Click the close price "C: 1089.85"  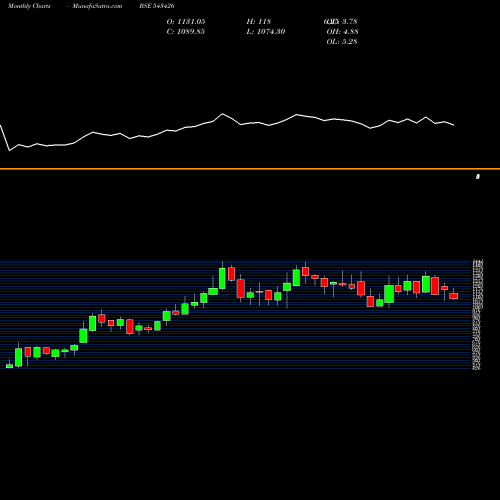pos(186,32)
